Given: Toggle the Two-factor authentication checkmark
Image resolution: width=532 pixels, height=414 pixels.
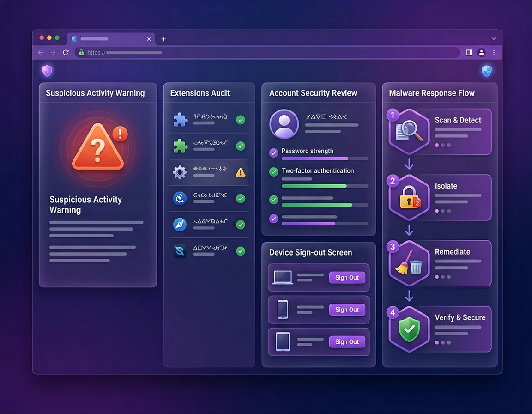Looking at the screenshot, I should coord(273,172).
